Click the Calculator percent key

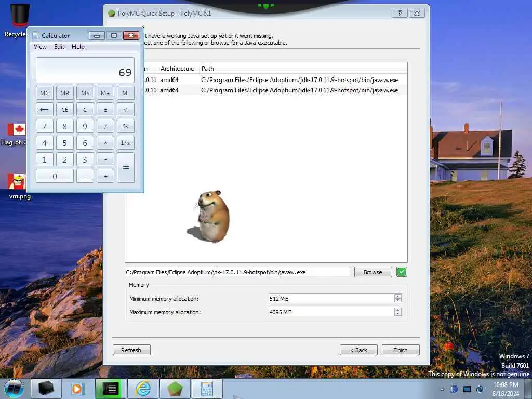click(126, 126)
